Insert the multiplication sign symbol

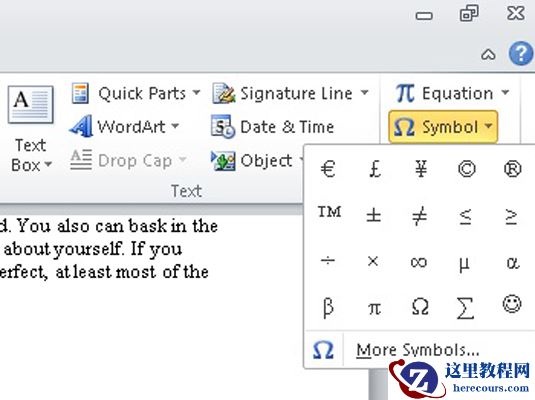(373, 261)
